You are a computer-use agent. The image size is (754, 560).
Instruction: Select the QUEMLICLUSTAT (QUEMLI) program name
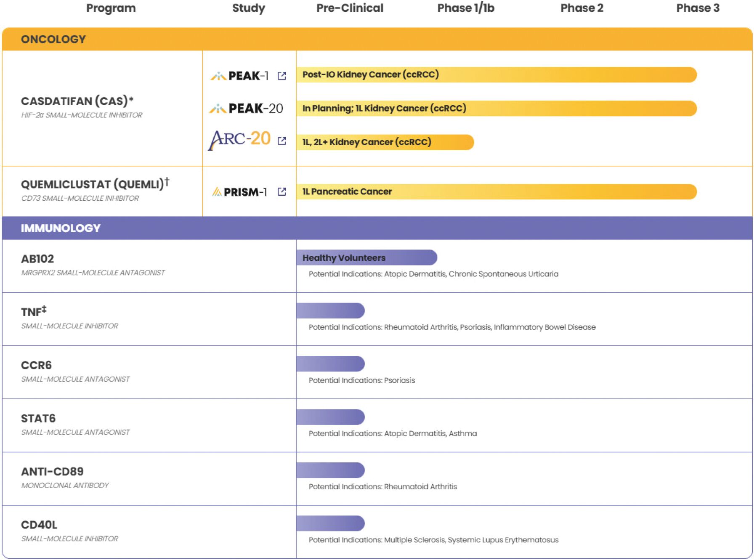tap(95, 184)
